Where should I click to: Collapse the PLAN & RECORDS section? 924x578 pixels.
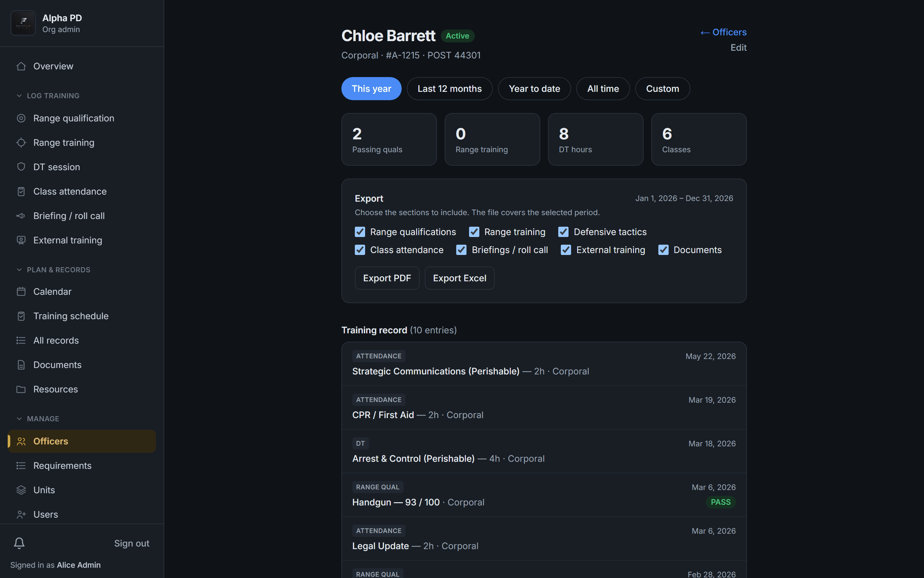[x=54, y=270]
